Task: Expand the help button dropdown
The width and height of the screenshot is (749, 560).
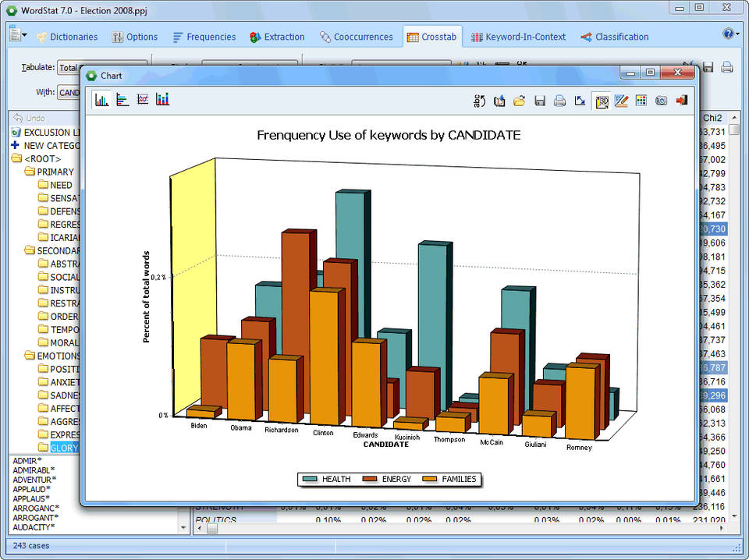Action: [737, 34]
